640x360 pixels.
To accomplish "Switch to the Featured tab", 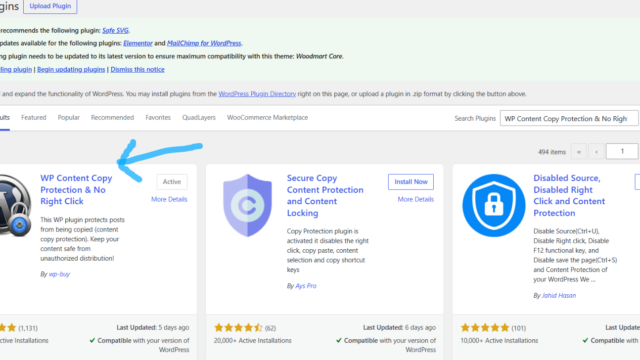I will [x=33, y=118].
